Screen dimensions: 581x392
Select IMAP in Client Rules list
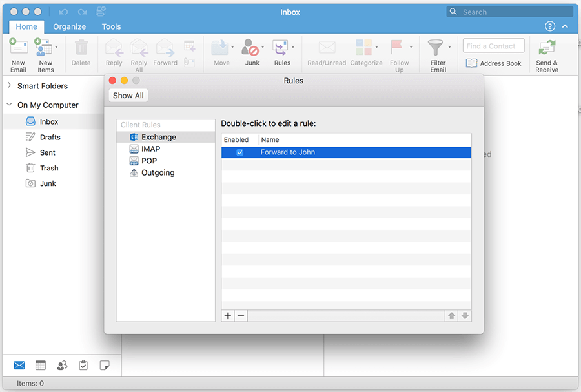click(150, 149)
